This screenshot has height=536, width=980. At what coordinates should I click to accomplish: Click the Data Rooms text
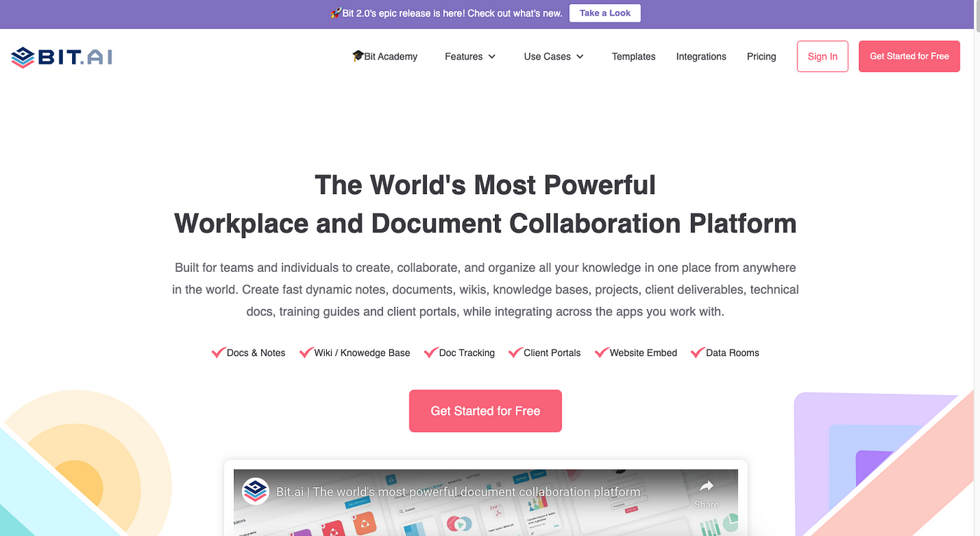(732, 353)
